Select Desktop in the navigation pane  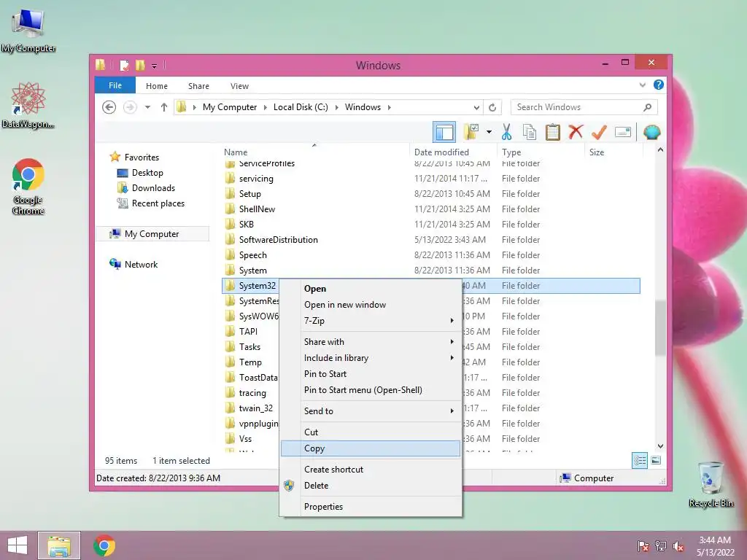(x=147, y=172)
